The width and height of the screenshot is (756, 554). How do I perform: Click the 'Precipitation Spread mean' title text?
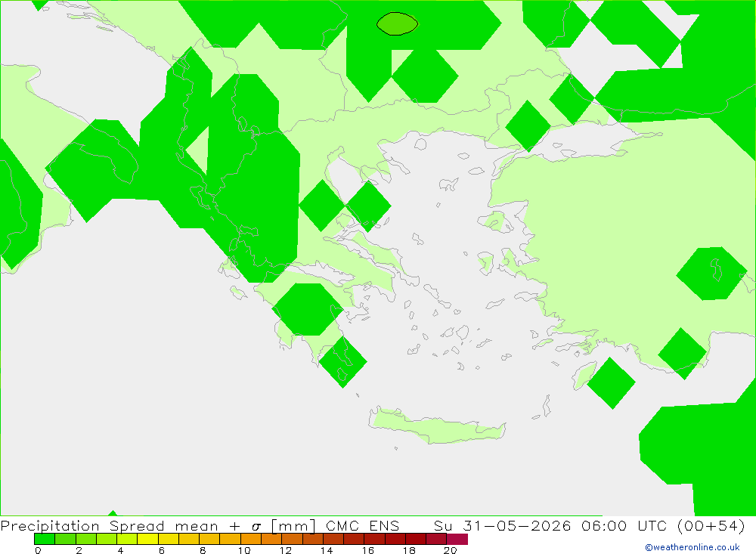(x=110, y=526)
